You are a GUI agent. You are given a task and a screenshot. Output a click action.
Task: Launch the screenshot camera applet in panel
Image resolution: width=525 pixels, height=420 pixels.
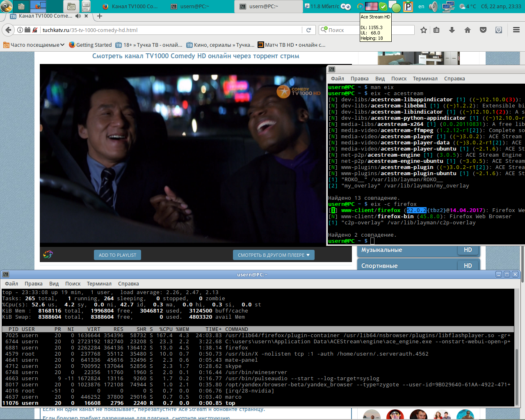pyautogui.click(x=21, y=6)
